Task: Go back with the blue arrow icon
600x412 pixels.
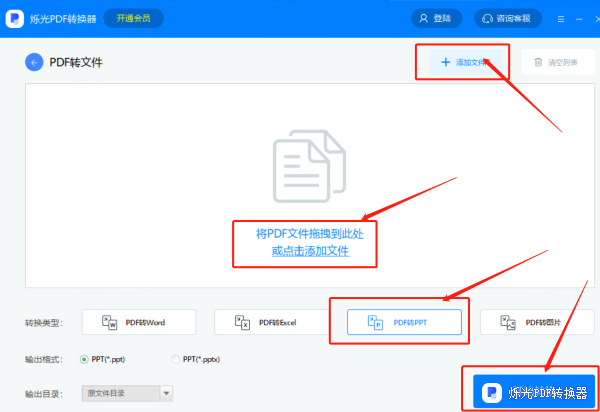Action: click(x=34, y=62)
